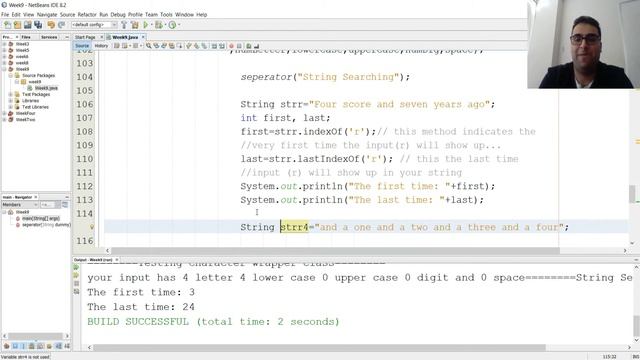Close the Output Week9 run tab
640x360 pixels.
coord(117,260)
